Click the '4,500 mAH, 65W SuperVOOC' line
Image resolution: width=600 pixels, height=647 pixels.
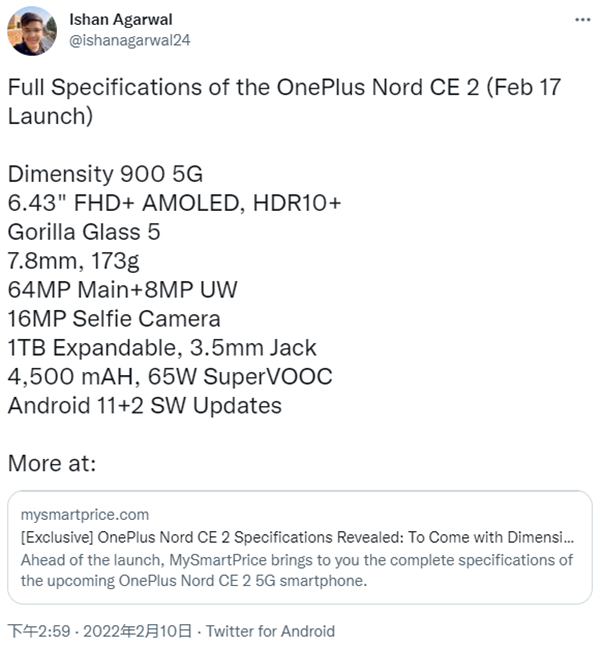coord(170,377)
